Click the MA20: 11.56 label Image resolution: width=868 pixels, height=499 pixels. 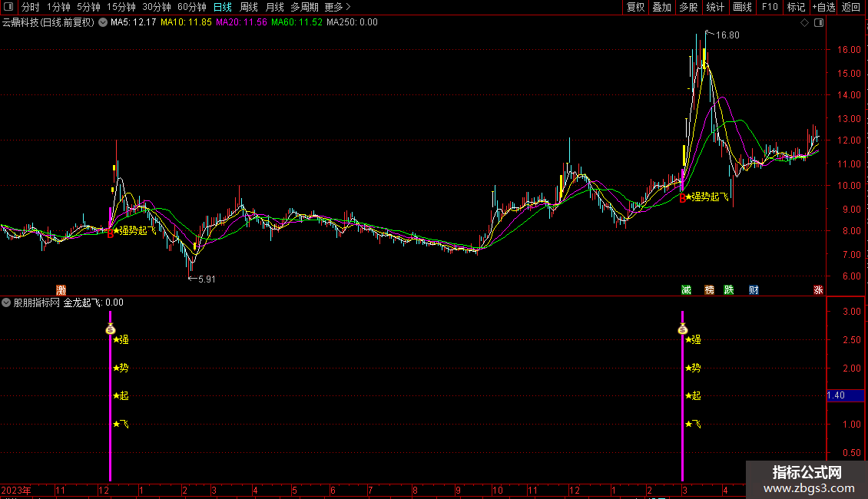[x=241, y=23]
